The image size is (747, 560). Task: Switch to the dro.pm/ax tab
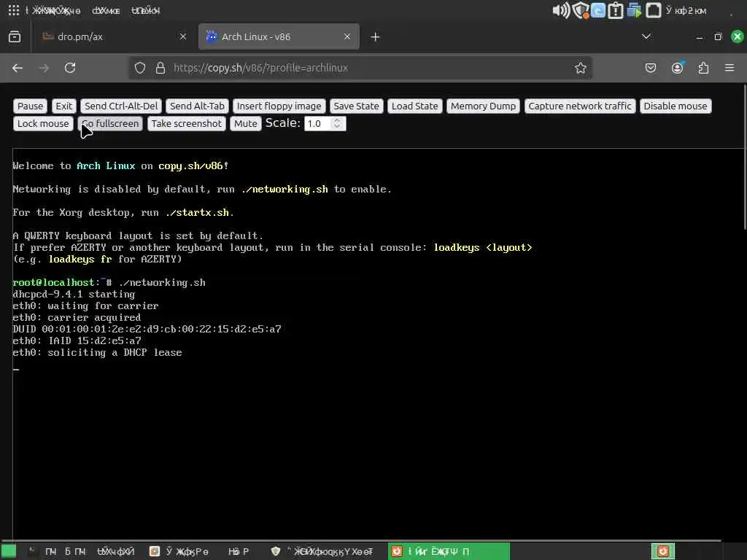115,36
